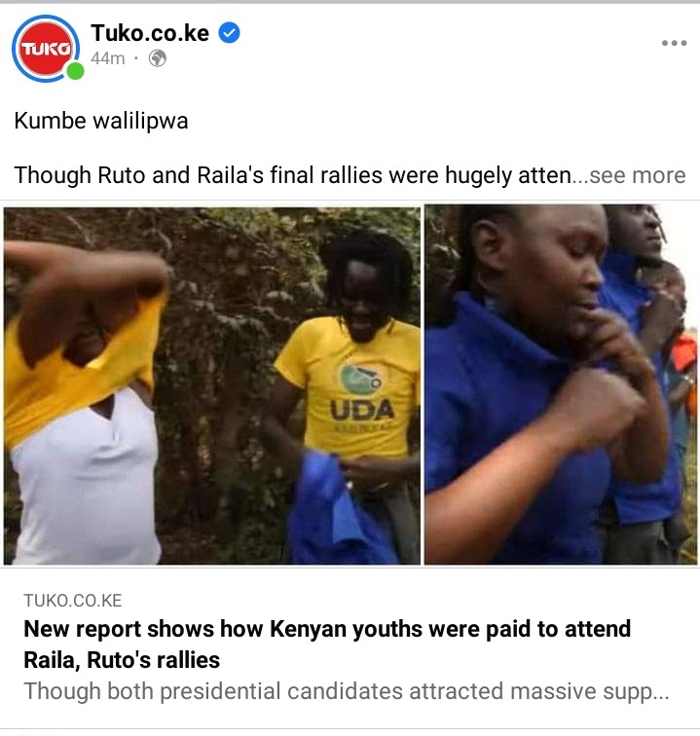Open left photo with yellow UDA shirts
Viewport: 700px width, 736px height.
click(x=211, y=386)
